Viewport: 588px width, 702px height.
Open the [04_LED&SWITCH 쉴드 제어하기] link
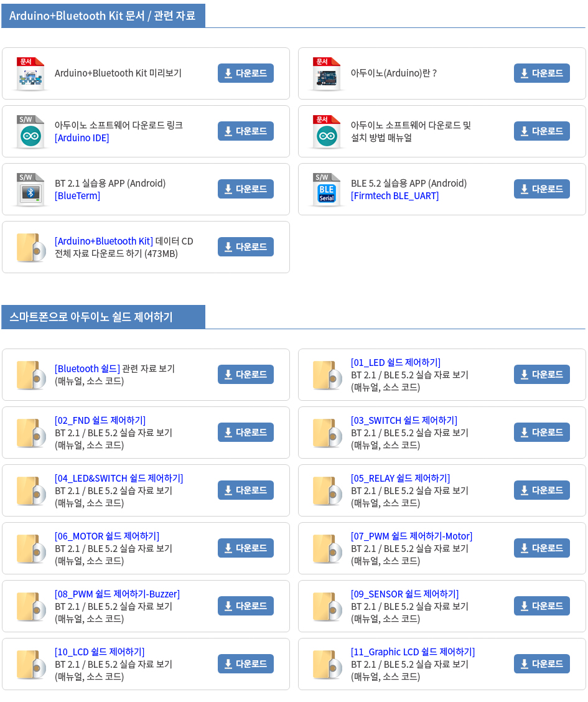click(119, 478)
